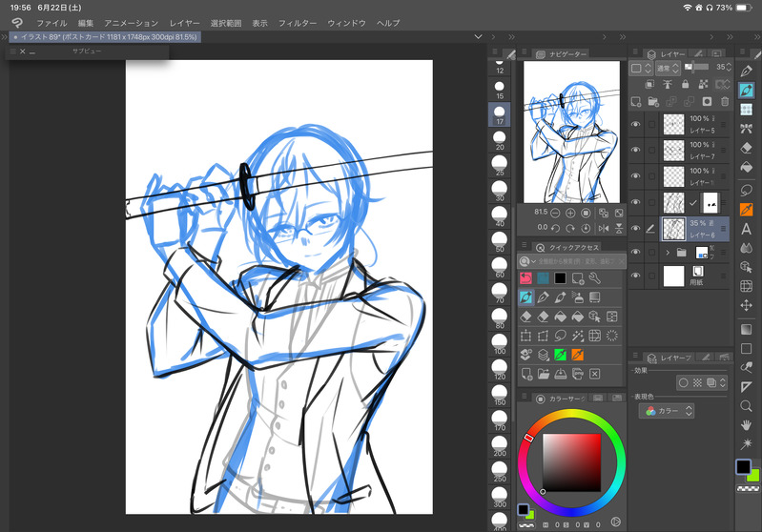
Task: Open the 効果 effect options dropdown
Action: pyautogui.click(x=702, y=383)
